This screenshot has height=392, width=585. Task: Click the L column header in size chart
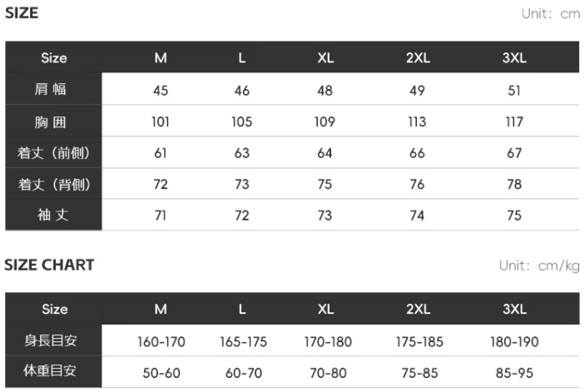pyautogui.click(x=242, y=309)
